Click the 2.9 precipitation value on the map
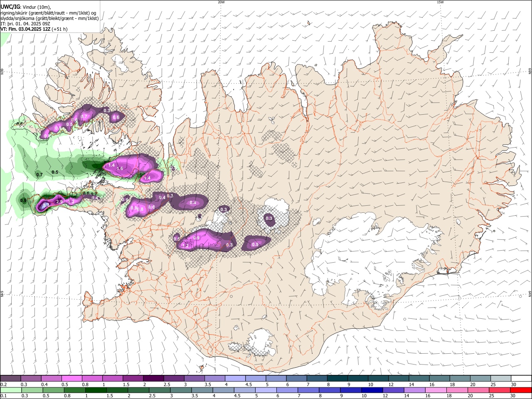Screen dimensions: 532x399 (59, 202)
